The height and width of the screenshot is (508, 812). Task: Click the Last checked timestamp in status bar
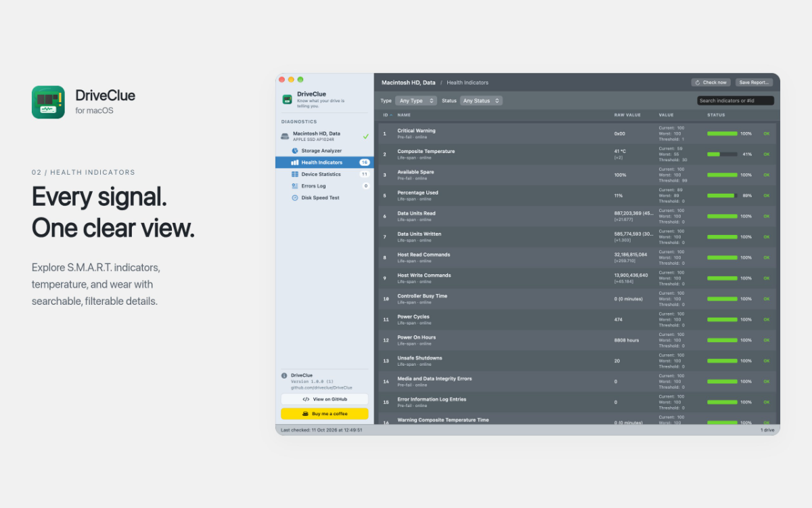tap(321, 430)
